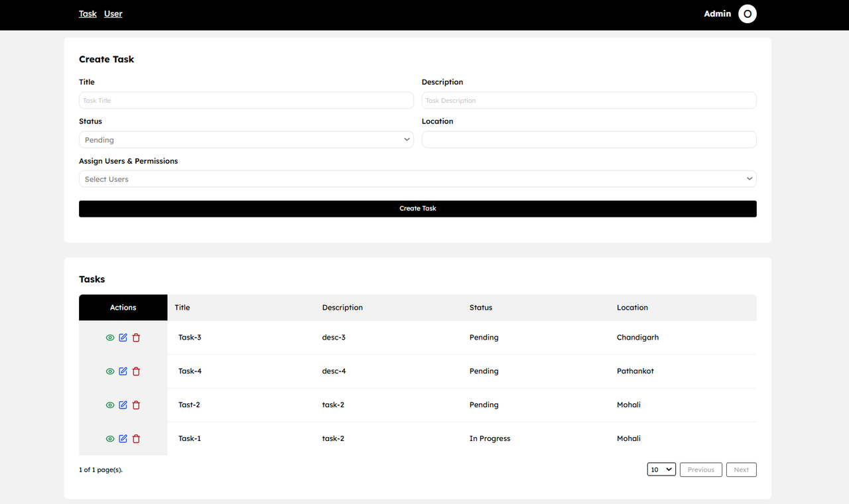Select the Task-1 title cell

point(189,439)
